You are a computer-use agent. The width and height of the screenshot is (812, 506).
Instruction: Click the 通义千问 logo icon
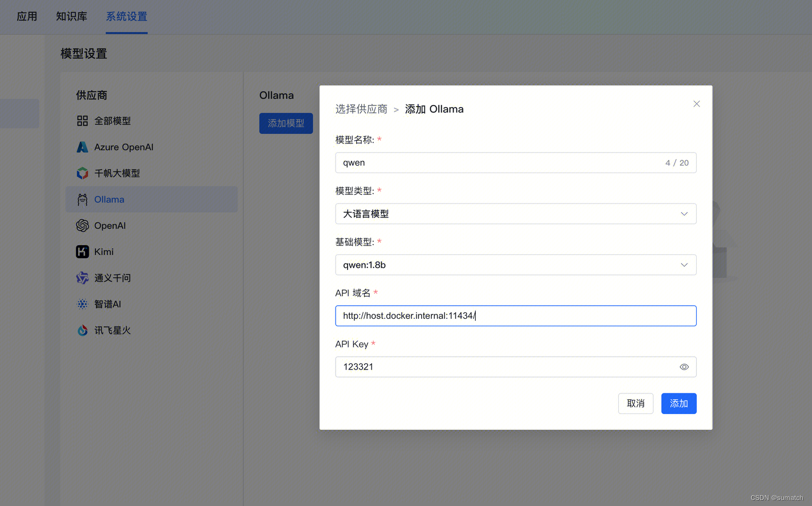coord(82,278)
